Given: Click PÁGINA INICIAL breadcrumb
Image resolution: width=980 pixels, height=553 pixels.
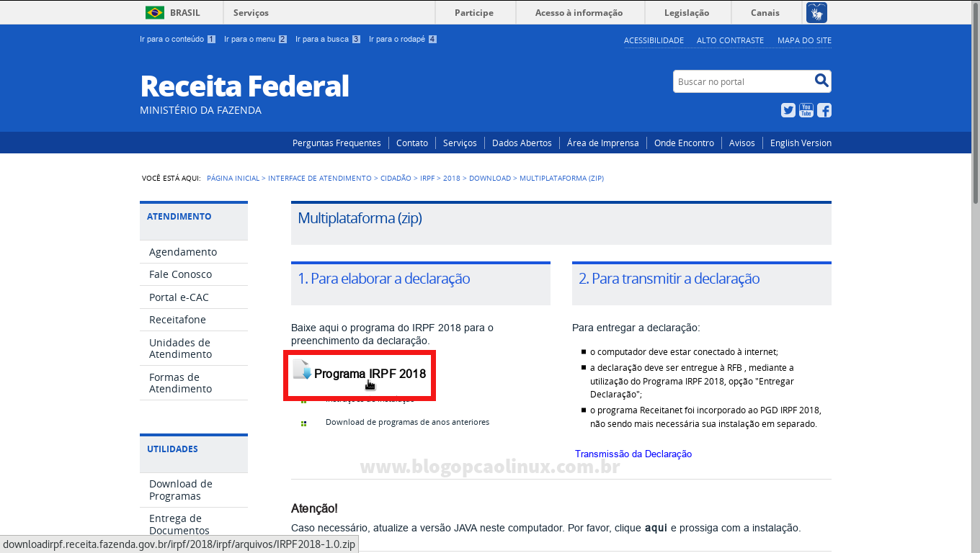Looking at the screenshot, I should pos(233,178).
